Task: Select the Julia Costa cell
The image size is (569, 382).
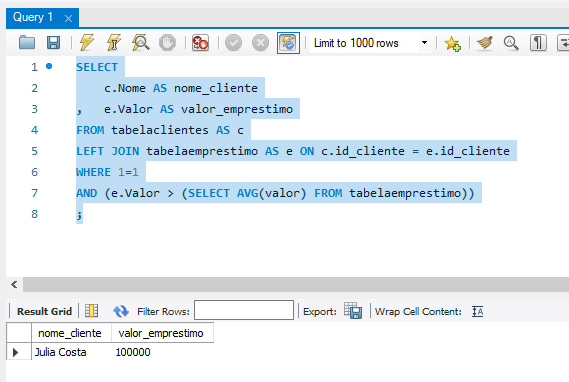Action: click(71, 352)
